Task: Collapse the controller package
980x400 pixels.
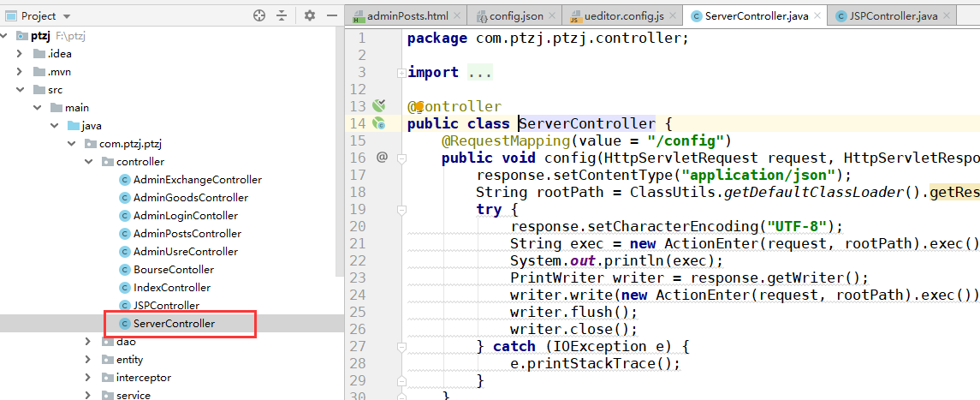Action: coord(89,162)
